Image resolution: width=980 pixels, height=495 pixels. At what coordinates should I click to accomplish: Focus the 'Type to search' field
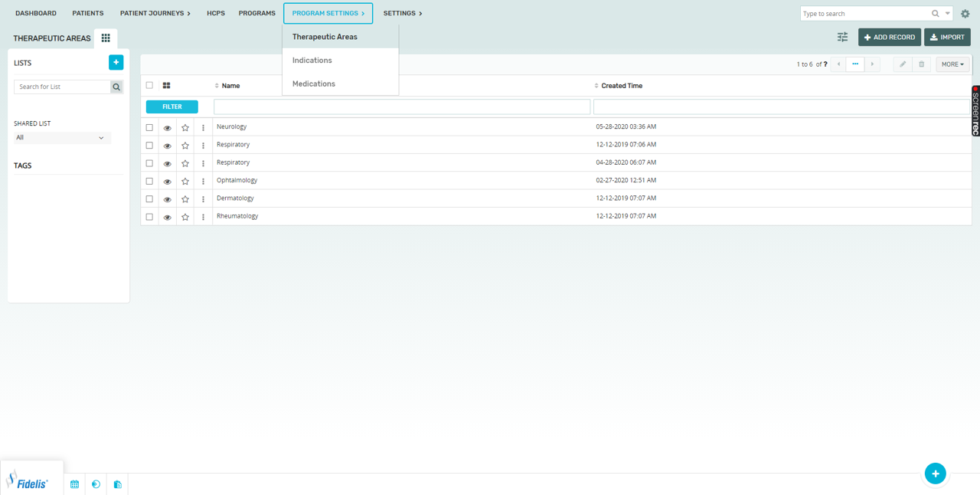tap(865, 14)
